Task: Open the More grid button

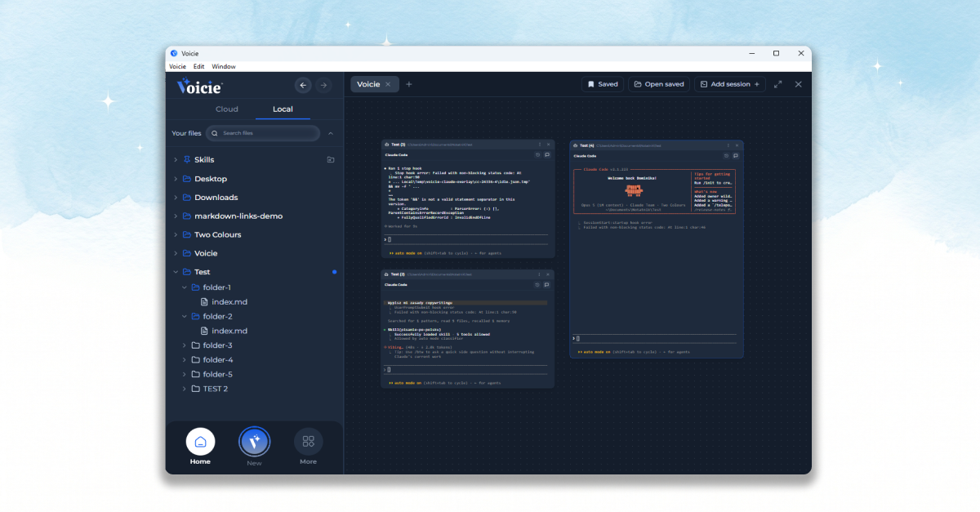Action: 308,442
